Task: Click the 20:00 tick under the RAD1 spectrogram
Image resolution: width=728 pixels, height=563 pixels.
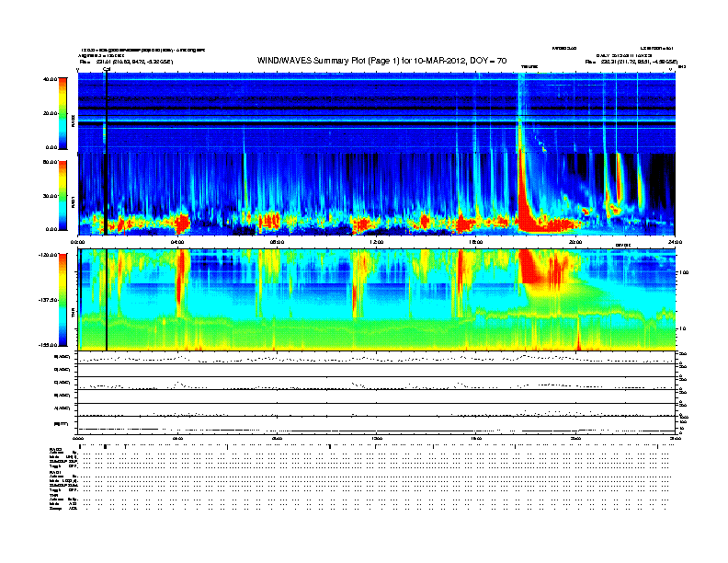Action: click(575, 242)
